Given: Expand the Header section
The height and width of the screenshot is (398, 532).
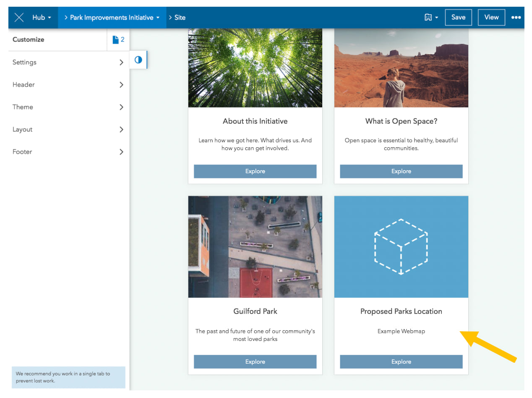Looking at the screenshot, I should click(x=68, y=85).
